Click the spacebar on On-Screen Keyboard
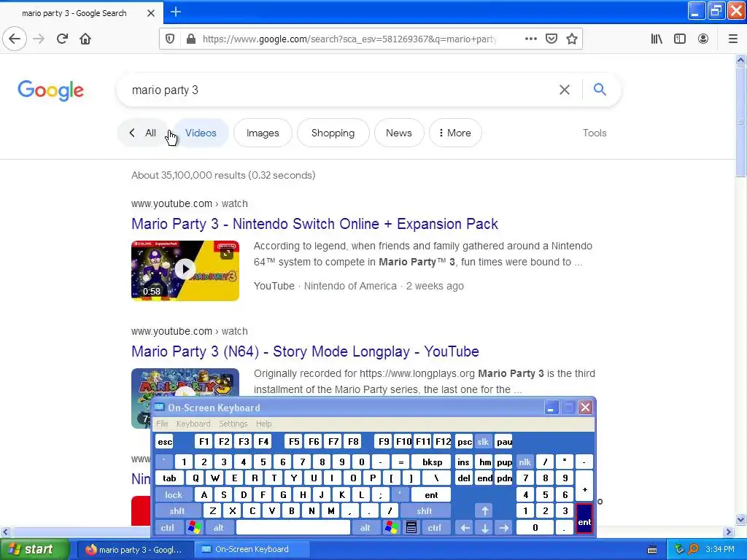The image size is (747, 560). 293,528
